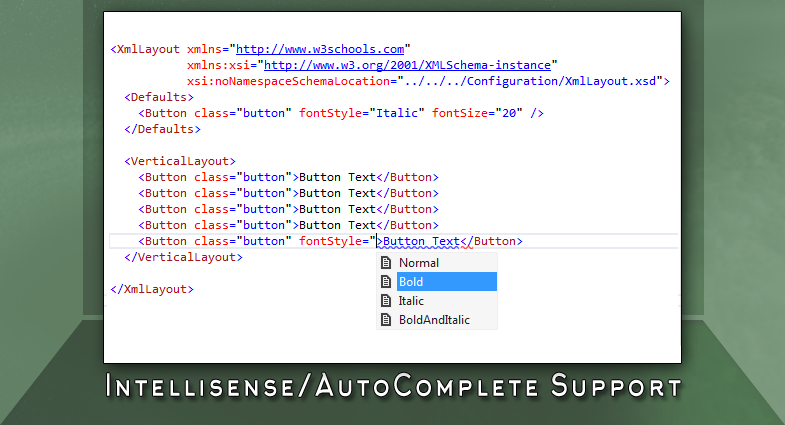This screenshot has height=425, width=785.
Task: Click the closing Defaults tag
Action: point(162,129)
